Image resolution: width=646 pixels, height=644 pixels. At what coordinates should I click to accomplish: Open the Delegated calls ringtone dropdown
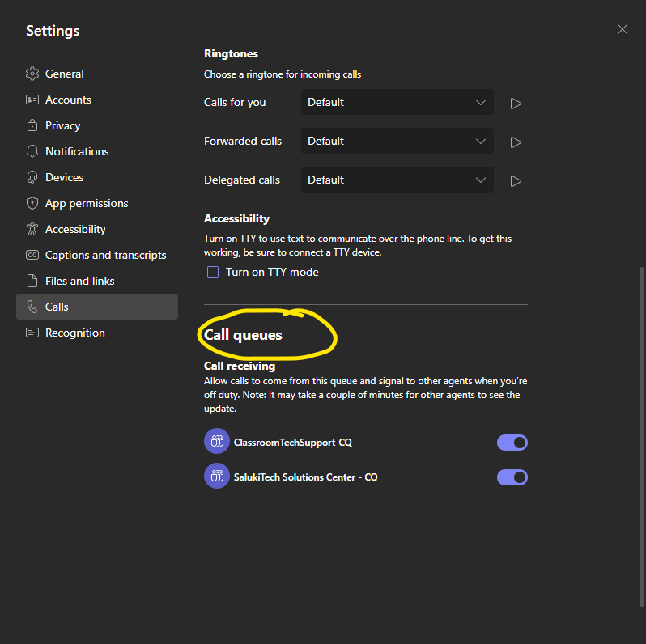[397, 180]
